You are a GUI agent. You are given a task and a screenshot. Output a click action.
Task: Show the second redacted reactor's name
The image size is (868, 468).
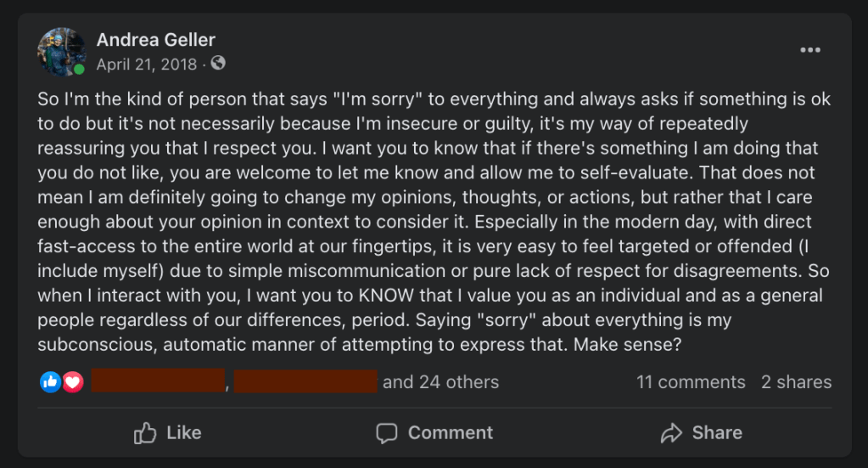tap(305, 381)
